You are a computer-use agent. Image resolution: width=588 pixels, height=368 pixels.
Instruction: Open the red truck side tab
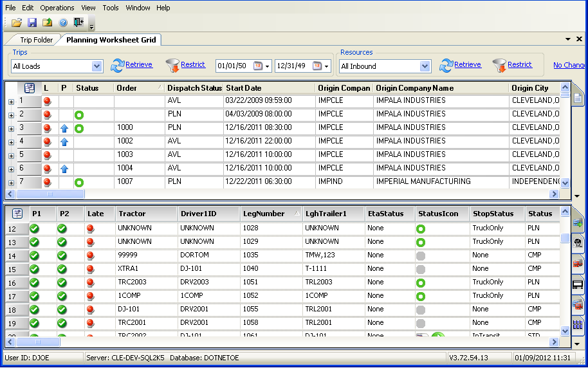pyautogui.click(x=578, y=263)
